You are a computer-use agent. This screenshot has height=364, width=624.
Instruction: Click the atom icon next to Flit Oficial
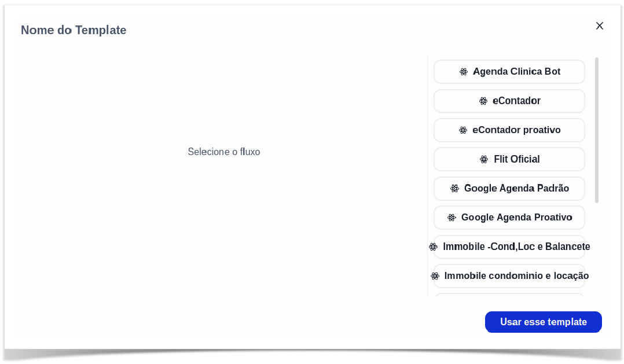[484, 160]
